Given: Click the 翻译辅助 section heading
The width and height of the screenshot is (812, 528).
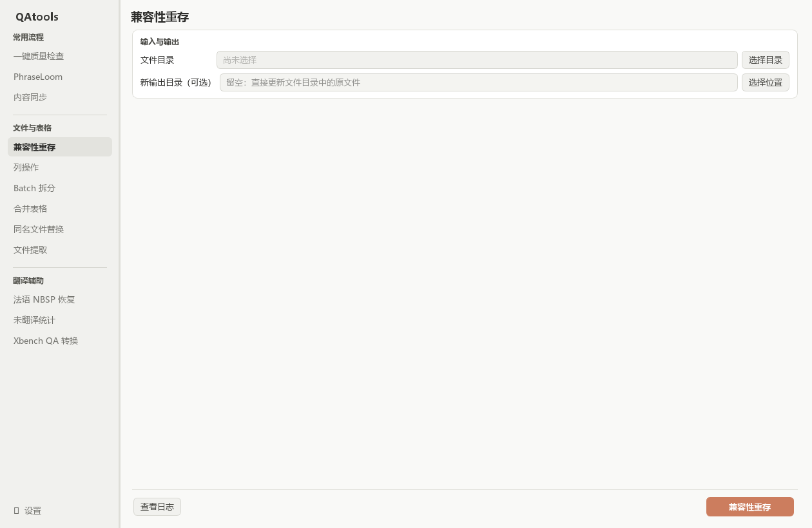Looking at the screenshot, I should pos(28,281).
